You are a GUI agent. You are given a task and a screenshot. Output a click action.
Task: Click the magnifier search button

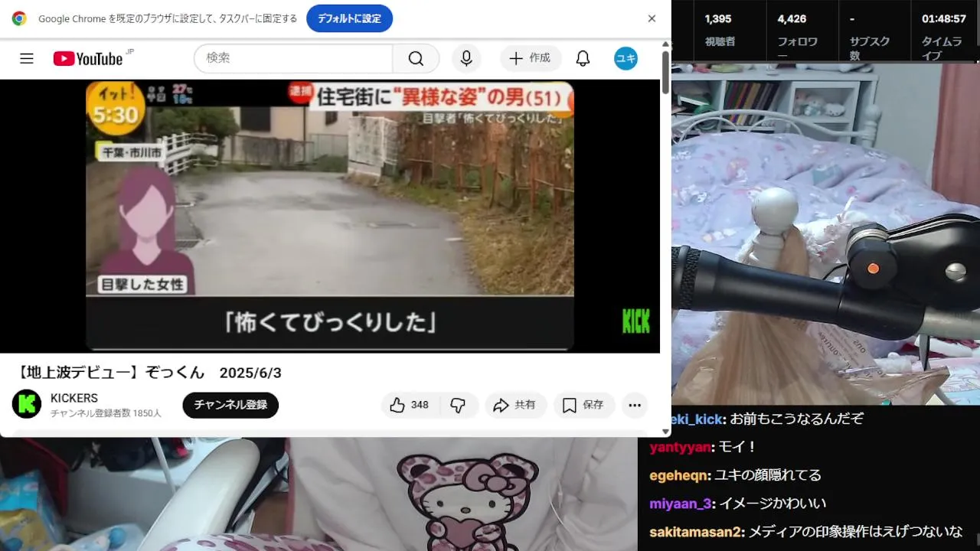[x=416, y=58]
